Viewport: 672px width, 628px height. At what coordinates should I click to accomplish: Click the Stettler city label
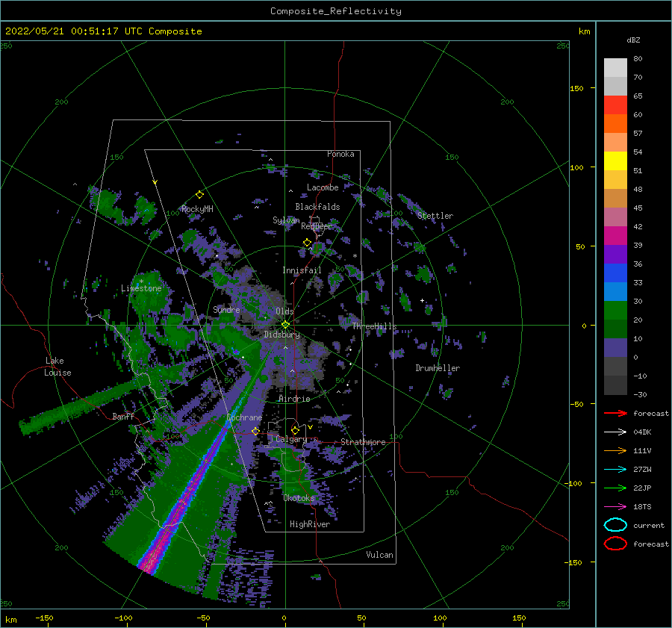click(435, 216)
